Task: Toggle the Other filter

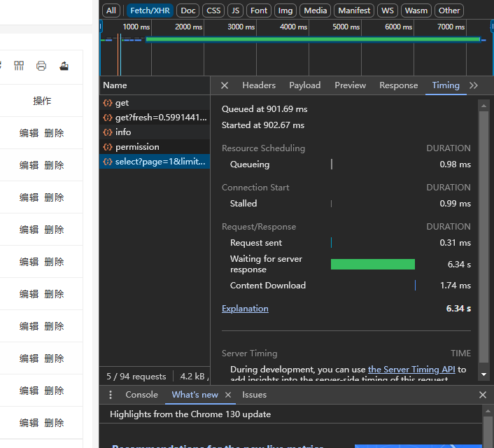Action: [449, 10]
